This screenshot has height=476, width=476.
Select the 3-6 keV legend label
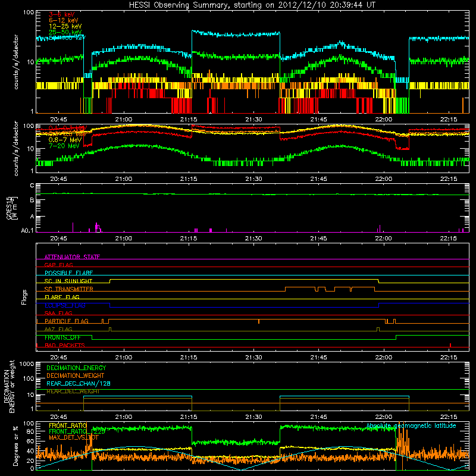point(61,14)
